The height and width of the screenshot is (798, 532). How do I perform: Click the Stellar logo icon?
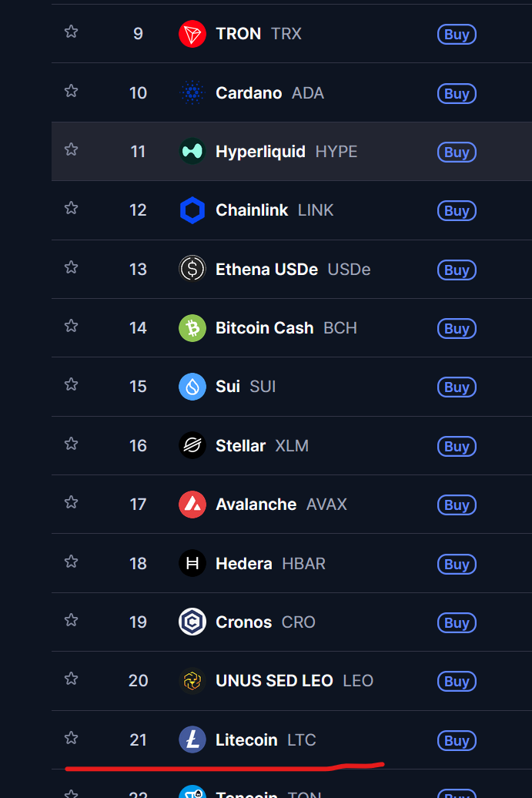click(x=192, y=445)
